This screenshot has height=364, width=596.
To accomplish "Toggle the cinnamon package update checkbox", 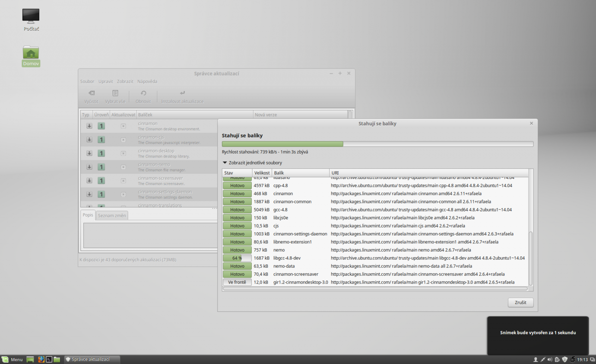I will 123,126.
